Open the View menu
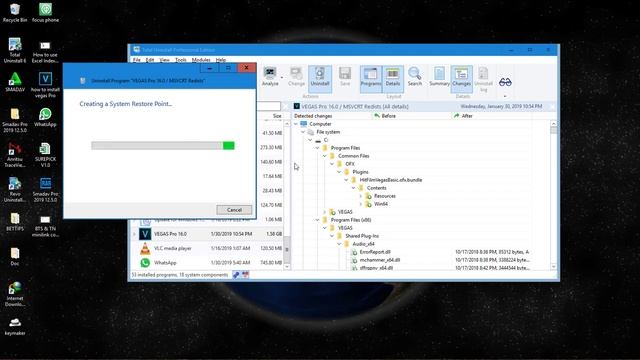640x360 pixels. pyautogui.click(x=164, y=60)
